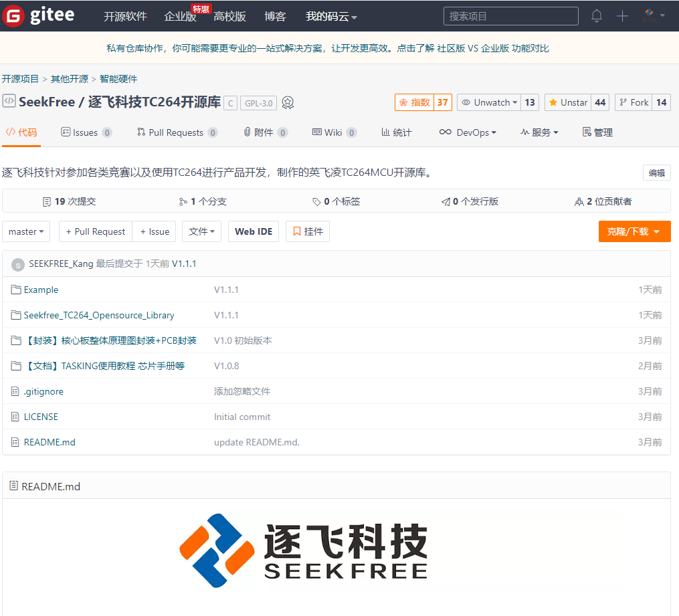Image resolution: width=679 pixels, height=616 pixels.
Task: Click the file icon of .gitignore
Action: coord(15,391)
